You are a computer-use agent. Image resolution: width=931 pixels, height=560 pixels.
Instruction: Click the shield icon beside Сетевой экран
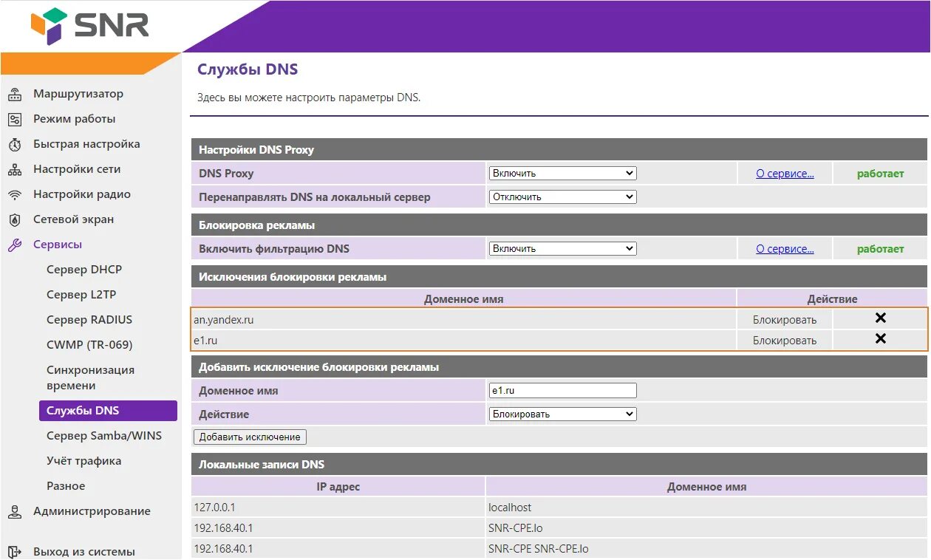15,220
